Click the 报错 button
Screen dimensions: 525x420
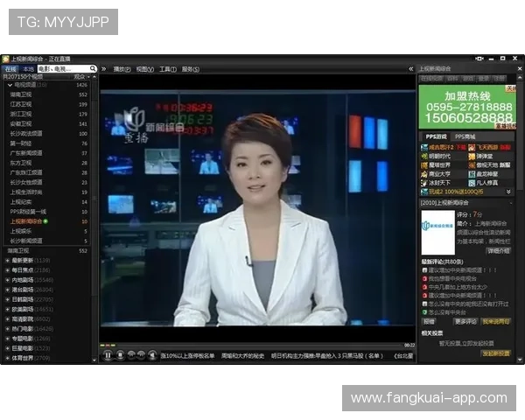click(x=429, y=321)
